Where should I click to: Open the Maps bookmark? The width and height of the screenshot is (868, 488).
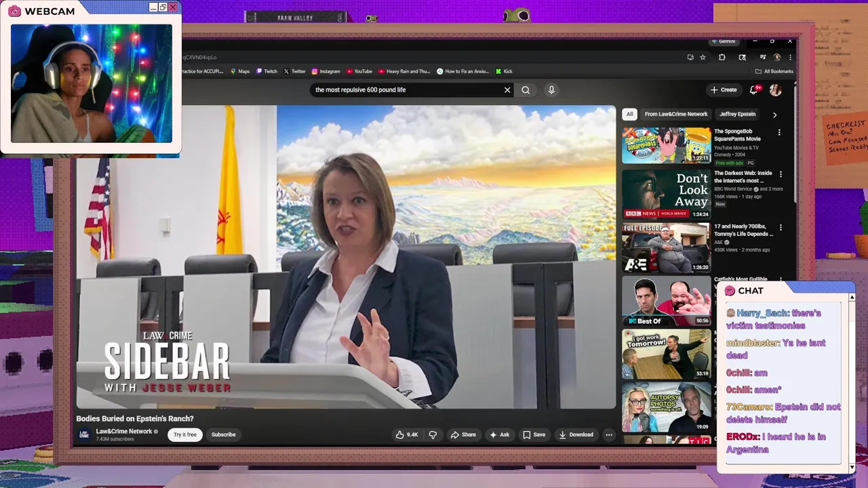click(x=240, y=71)
